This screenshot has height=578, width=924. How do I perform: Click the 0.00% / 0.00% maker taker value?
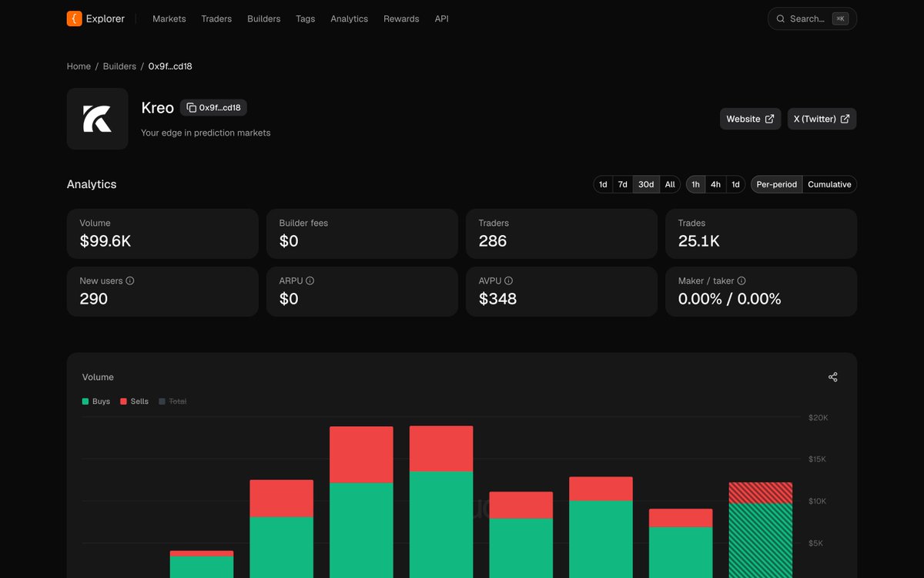pyautogui.click(x=729, y=299)
